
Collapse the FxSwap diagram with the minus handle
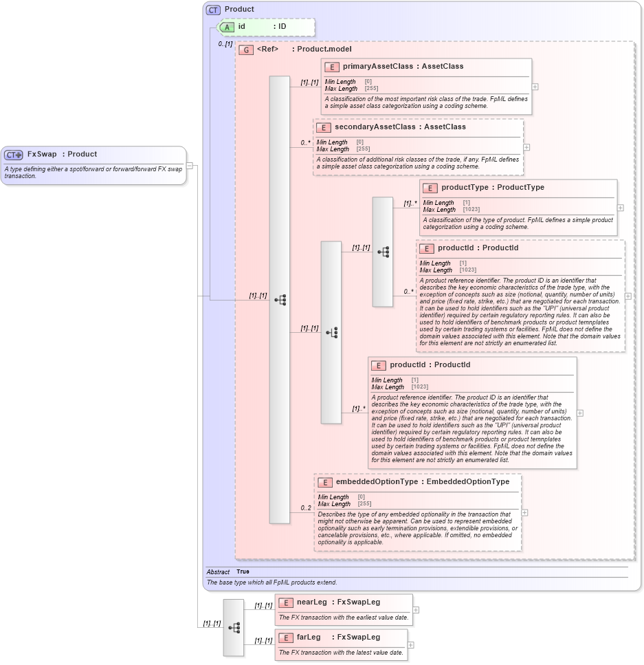(x=189, y=165)
